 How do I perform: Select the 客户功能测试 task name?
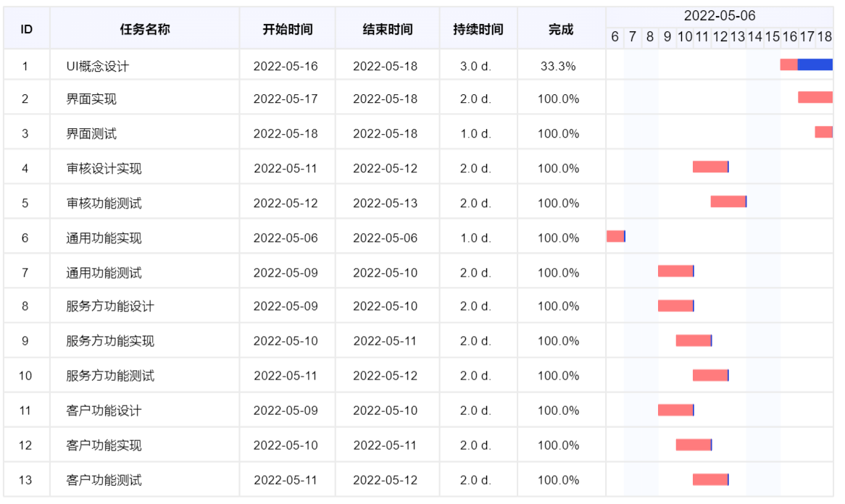pos(104,480)
